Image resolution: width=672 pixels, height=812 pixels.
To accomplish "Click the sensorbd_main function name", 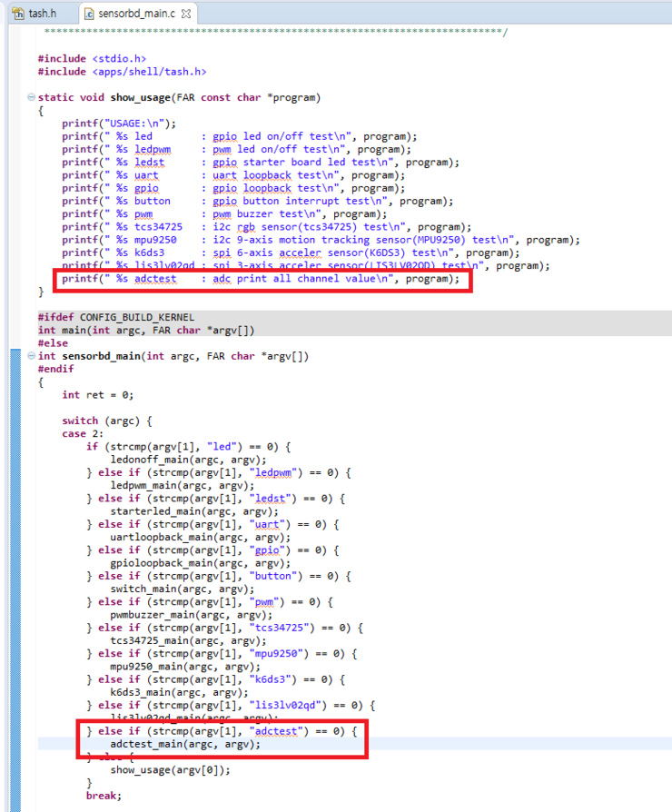I will (101, 356).
